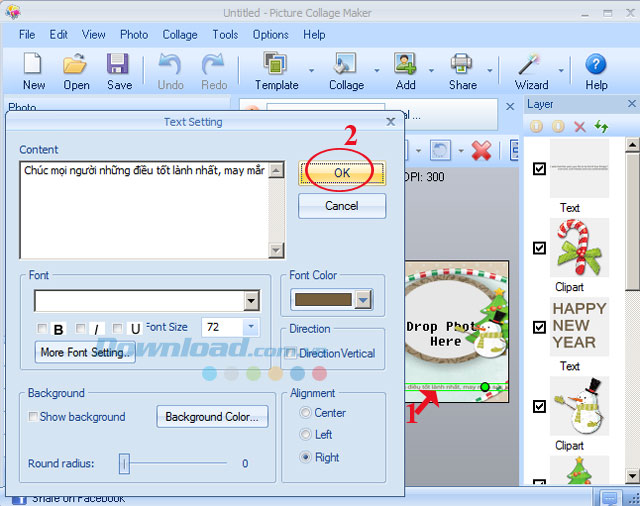Click the Share printer icon
Viewport: 640px width, 506px height.
[x=462, y=64]
